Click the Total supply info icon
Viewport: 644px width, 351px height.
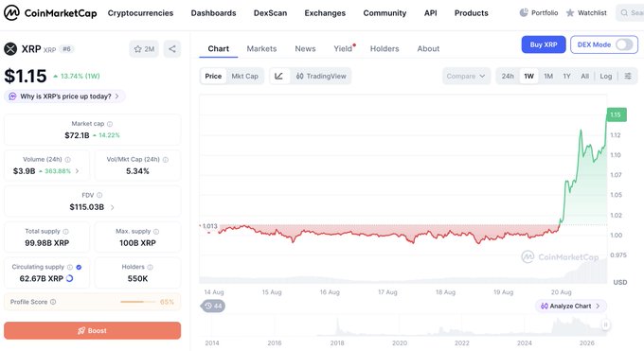tap(65, 231)
